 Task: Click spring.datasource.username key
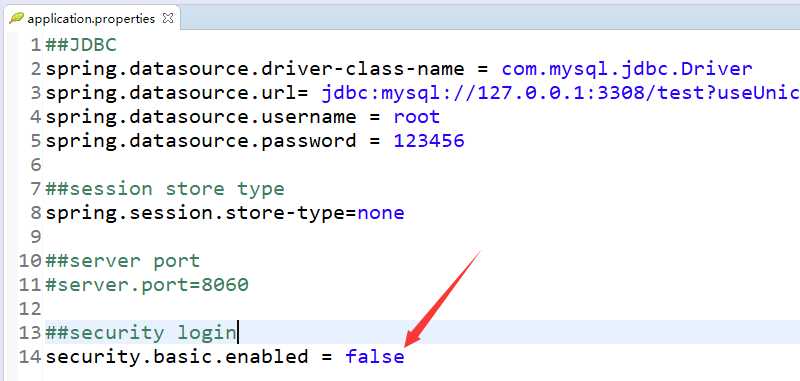tap(201, 117)
